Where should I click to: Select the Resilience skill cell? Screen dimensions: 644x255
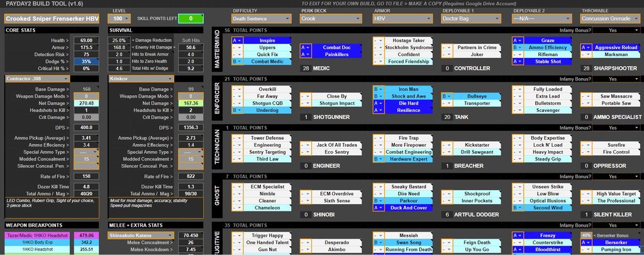(x=409, y=110)
